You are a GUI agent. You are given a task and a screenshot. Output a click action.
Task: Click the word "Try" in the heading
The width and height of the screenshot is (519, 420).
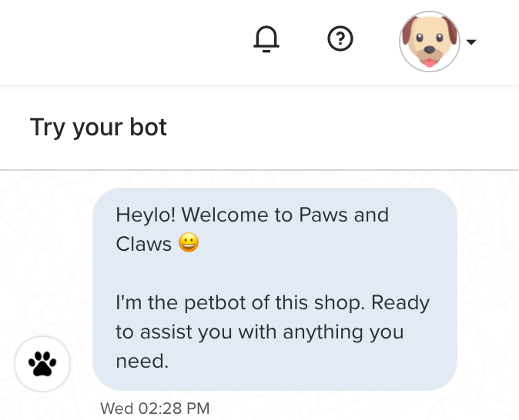click(x=47, y=128)
